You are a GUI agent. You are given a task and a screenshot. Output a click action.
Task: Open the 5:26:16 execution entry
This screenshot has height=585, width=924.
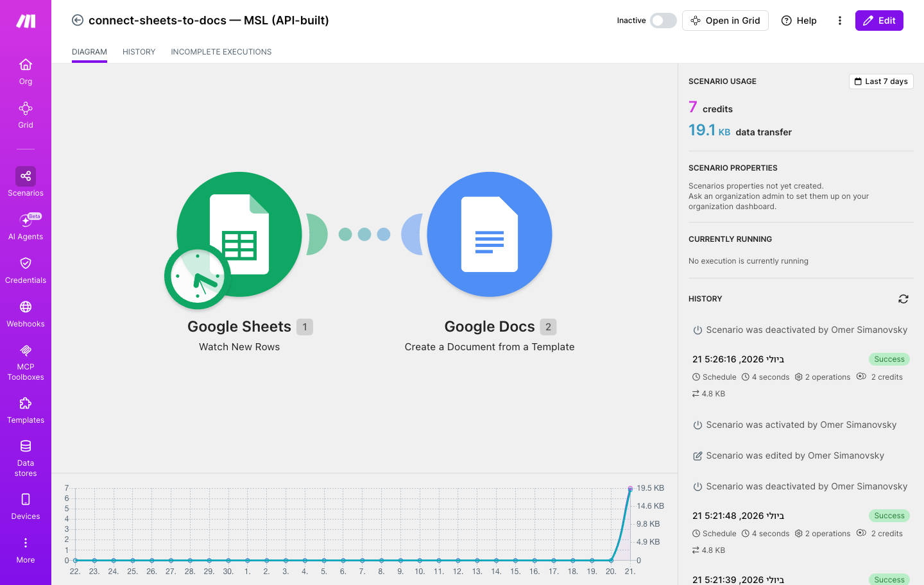pos(801,376)
